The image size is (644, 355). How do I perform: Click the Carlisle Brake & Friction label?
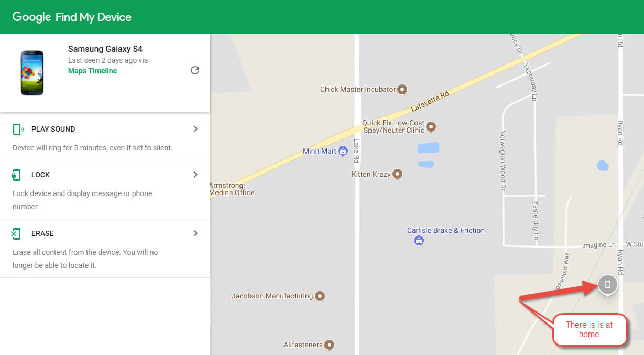pos(446,230)
